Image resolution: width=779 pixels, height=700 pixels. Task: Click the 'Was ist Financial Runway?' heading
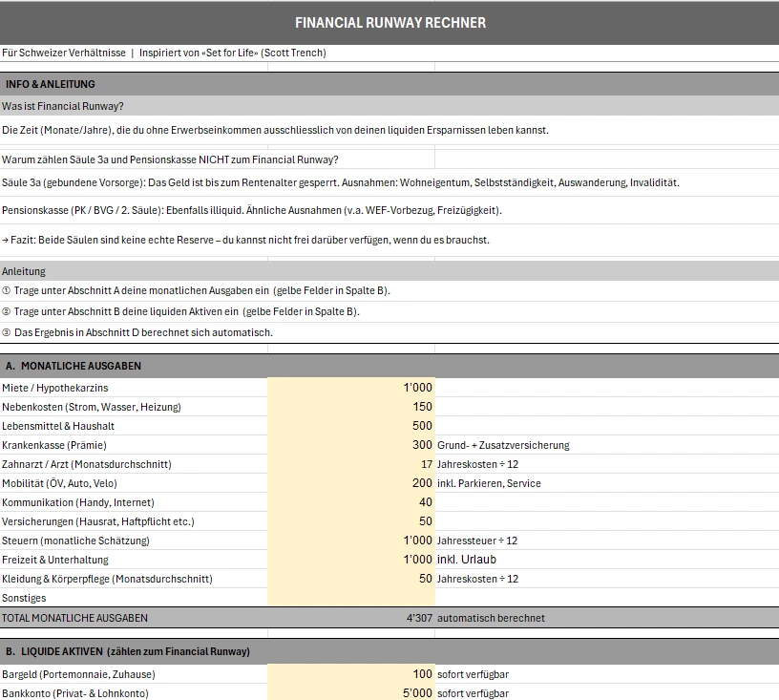pyautogui.click(x=63, y=106)
